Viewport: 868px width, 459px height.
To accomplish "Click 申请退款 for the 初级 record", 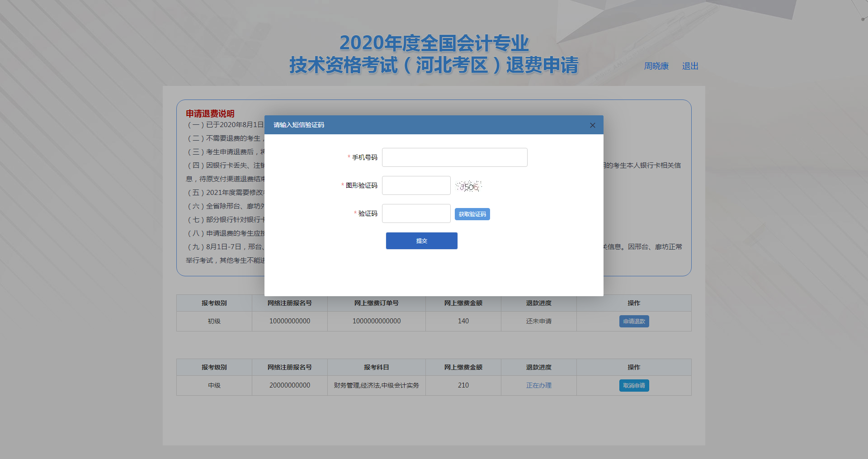I will tap(634, 321).
